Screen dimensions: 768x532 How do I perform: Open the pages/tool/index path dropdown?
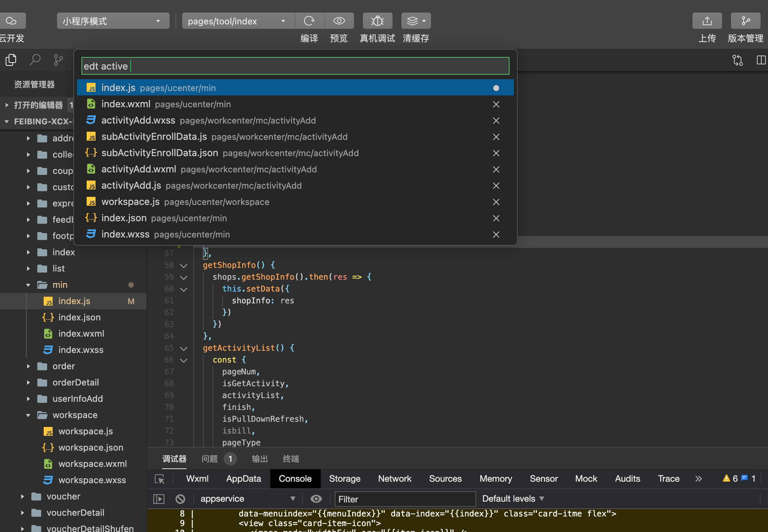coord(237,21)
